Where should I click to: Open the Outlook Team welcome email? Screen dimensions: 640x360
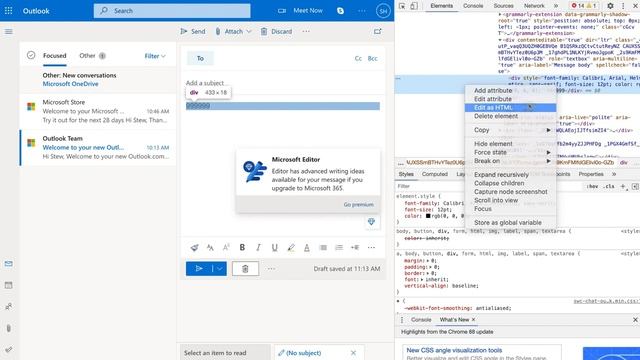click(98, 147)
